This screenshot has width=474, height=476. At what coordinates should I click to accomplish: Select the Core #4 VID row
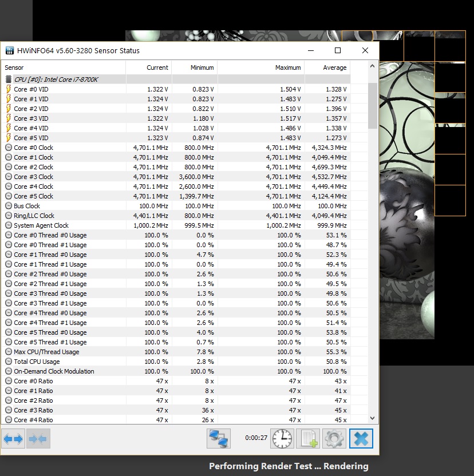[x=176, y=128]
